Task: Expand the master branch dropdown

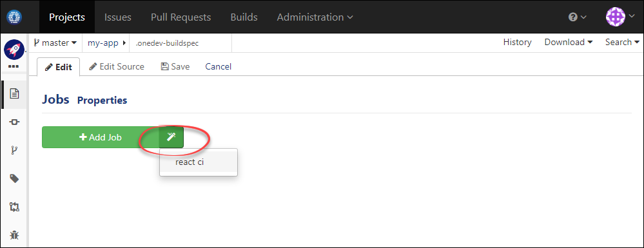Action: (55, 43)
